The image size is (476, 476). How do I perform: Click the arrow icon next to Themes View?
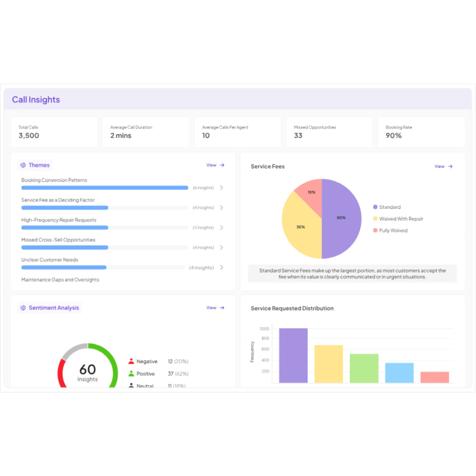tap(221, 165)
